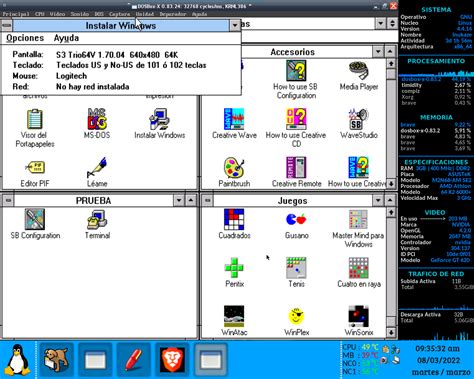This screenshot has width=474, height=379.
Task: Launch WaveStudio in Accesorios
Action: click(x=359, y=119)
